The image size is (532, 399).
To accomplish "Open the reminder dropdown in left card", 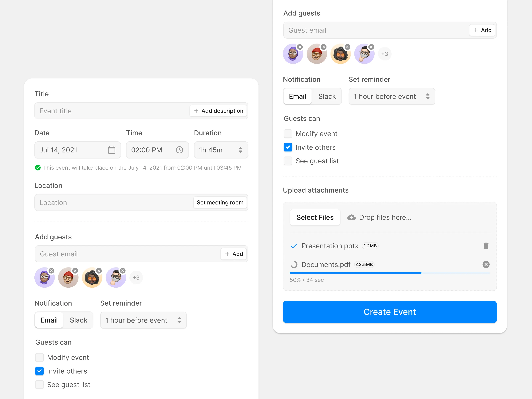I will tap(143, 320).
